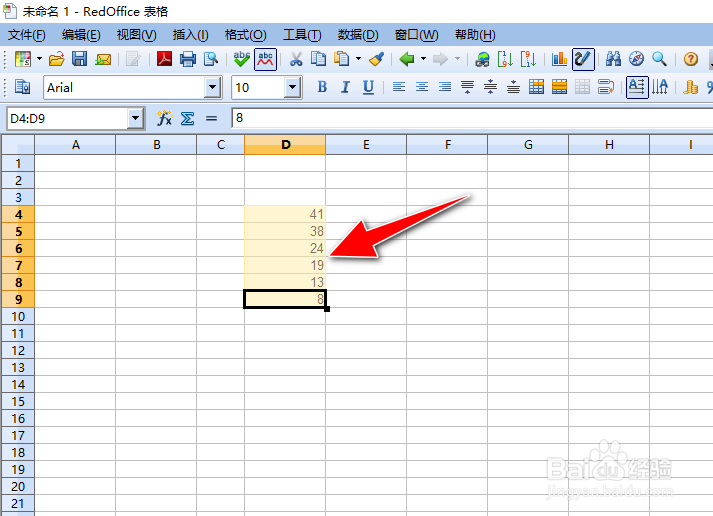This screenshot has width=713, height=516.
Task: Center cell contents horizontally
Action: [x=422, y=86]
